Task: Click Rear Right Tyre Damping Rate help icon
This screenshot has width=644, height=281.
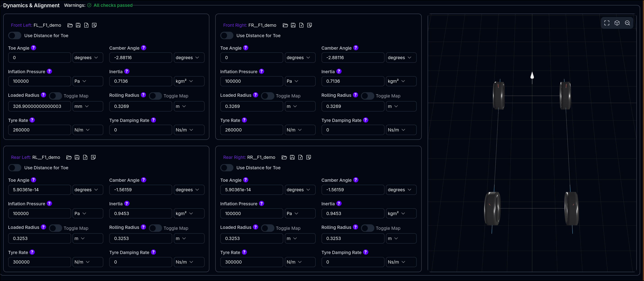Action: click(x=366, y=252)
